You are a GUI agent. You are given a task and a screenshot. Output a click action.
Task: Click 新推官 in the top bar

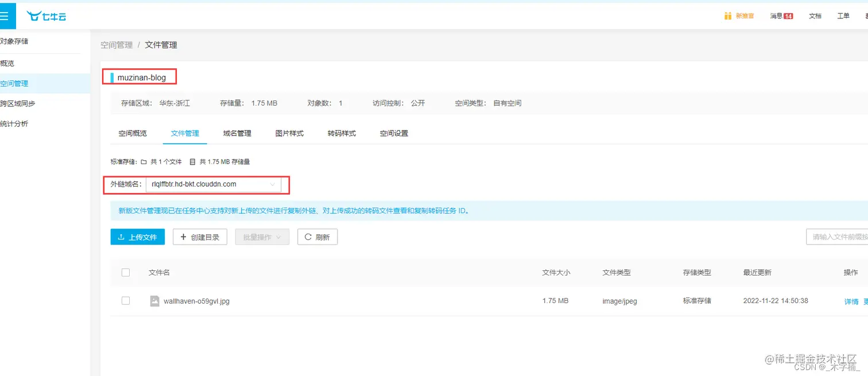point(745,16)
